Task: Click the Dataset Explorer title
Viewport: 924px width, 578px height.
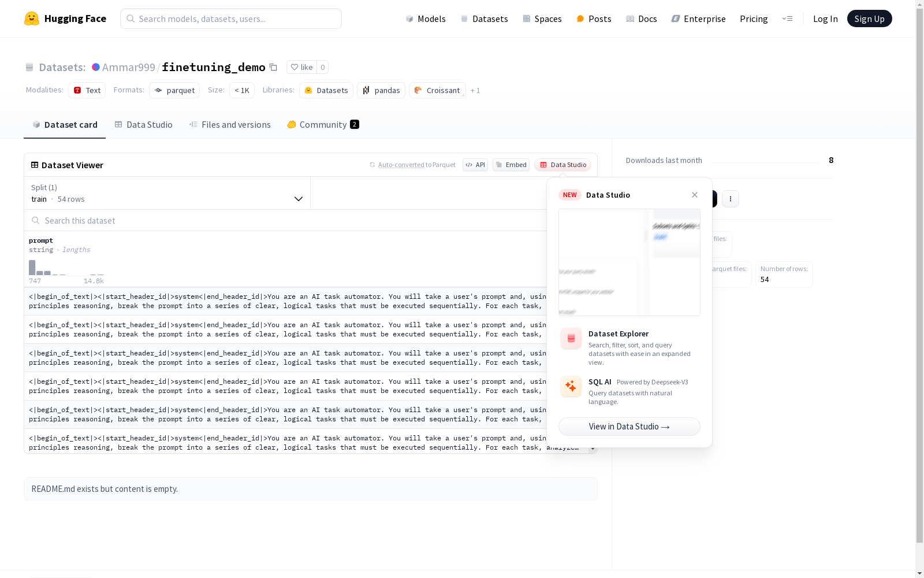Action: point(619,334)
